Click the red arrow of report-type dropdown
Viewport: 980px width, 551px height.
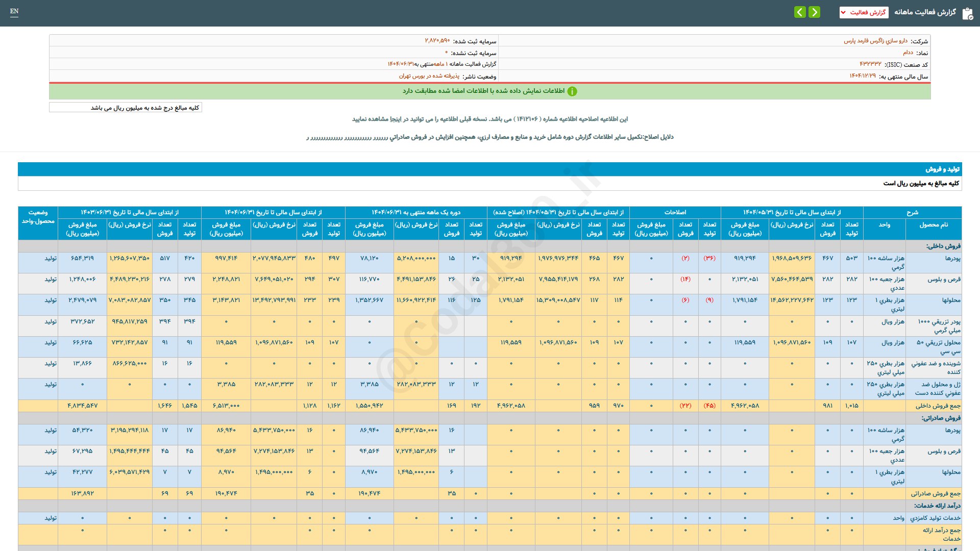(843, 12)
